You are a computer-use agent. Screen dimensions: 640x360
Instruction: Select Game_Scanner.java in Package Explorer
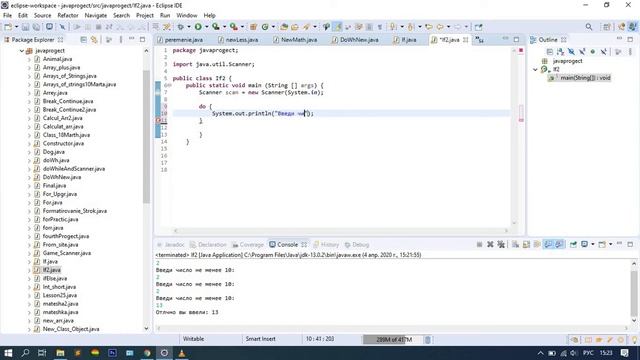pos(67,253)
